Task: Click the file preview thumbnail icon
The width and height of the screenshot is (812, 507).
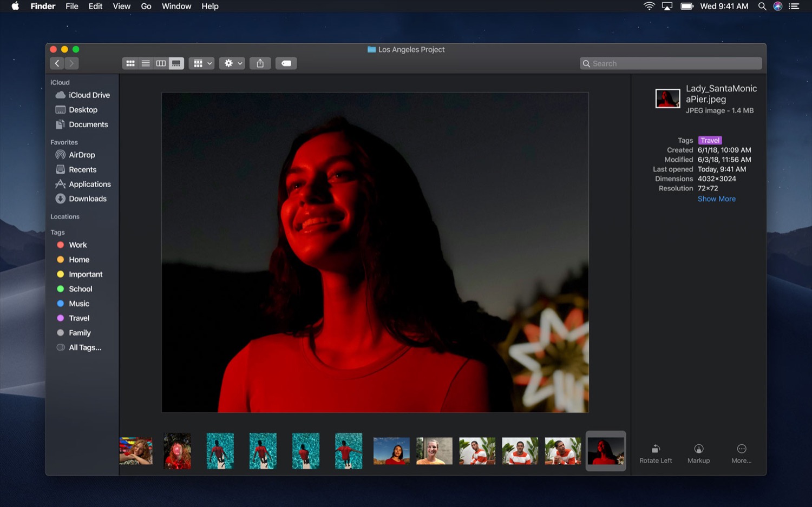Action: [667, 98]
